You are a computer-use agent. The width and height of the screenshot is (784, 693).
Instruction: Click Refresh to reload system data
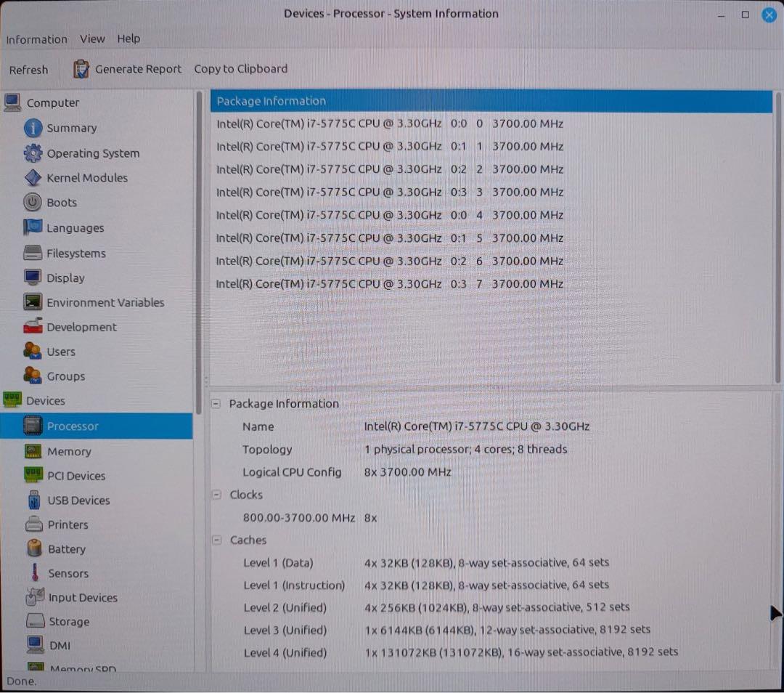click(28, 69)
